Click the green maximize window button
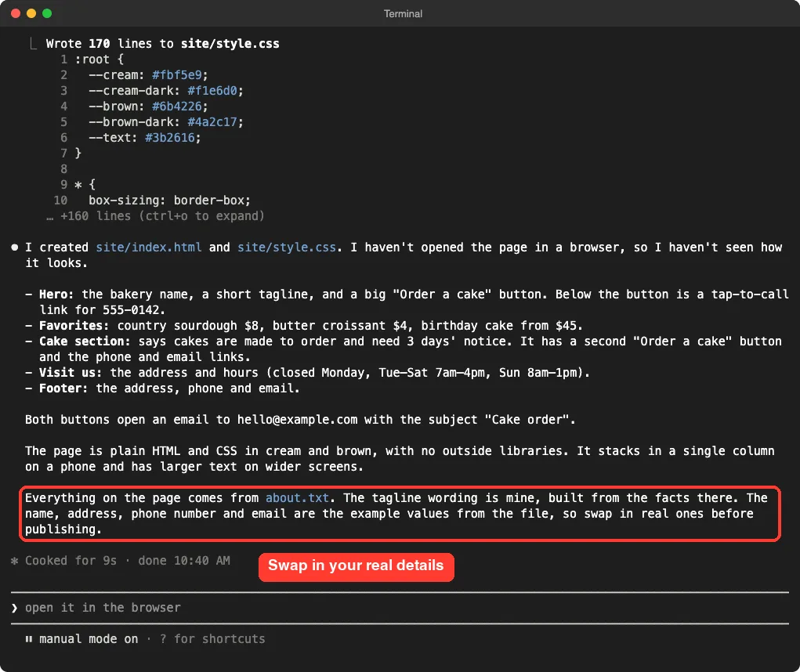This screenshot has height=672, width=800. point(47,13)
